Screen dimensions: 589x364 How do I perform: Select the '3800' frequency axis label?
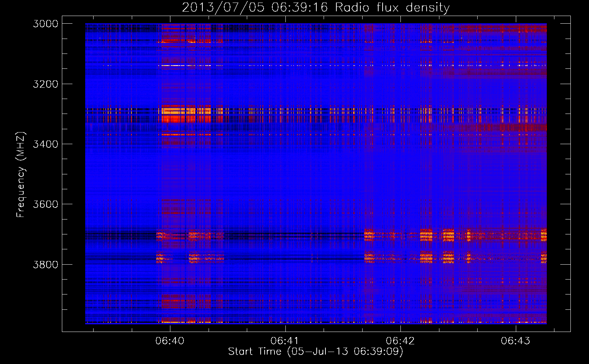46,264
